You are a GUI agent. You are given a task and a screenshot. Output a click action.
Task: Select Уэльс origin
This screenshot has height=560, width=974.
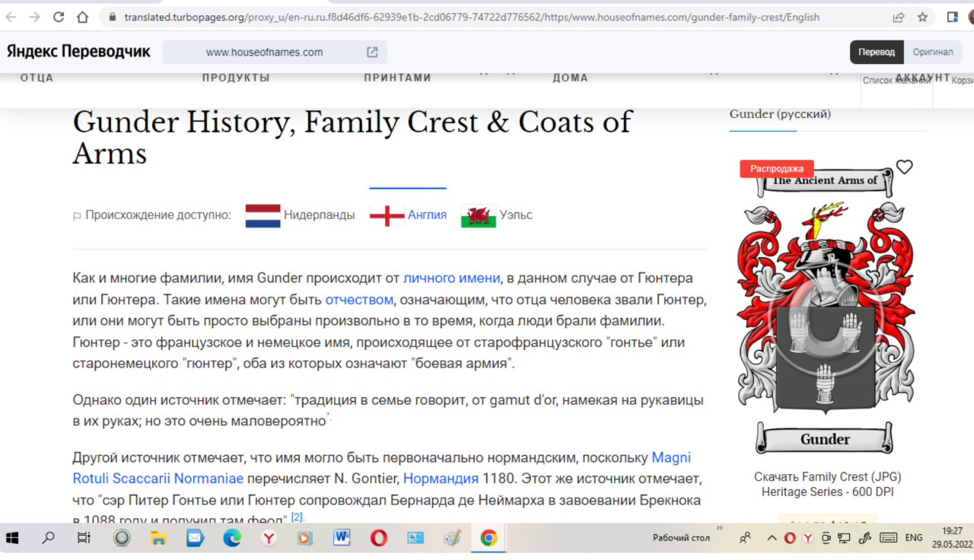[x=516, y=215]
